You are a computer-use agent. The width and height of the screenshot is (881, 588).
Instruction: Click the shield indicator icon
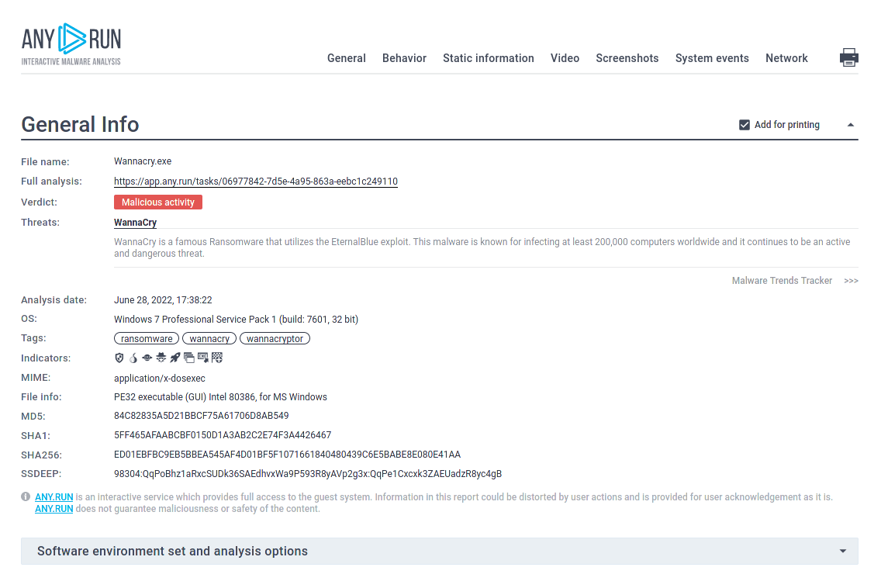click(119, 358)
